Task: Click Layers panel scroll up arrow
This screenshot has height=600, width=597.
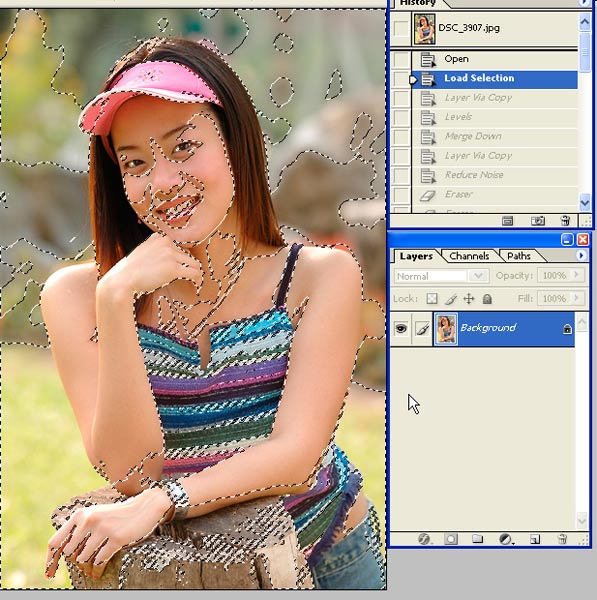Action: pyautogui.click(x=582, y=323)
